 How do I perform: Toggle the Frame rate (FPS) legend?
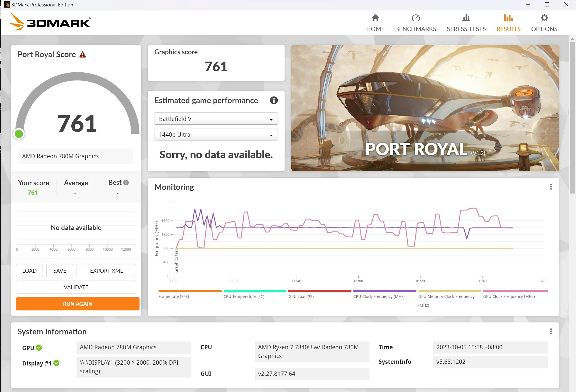(x=174, y=296)
